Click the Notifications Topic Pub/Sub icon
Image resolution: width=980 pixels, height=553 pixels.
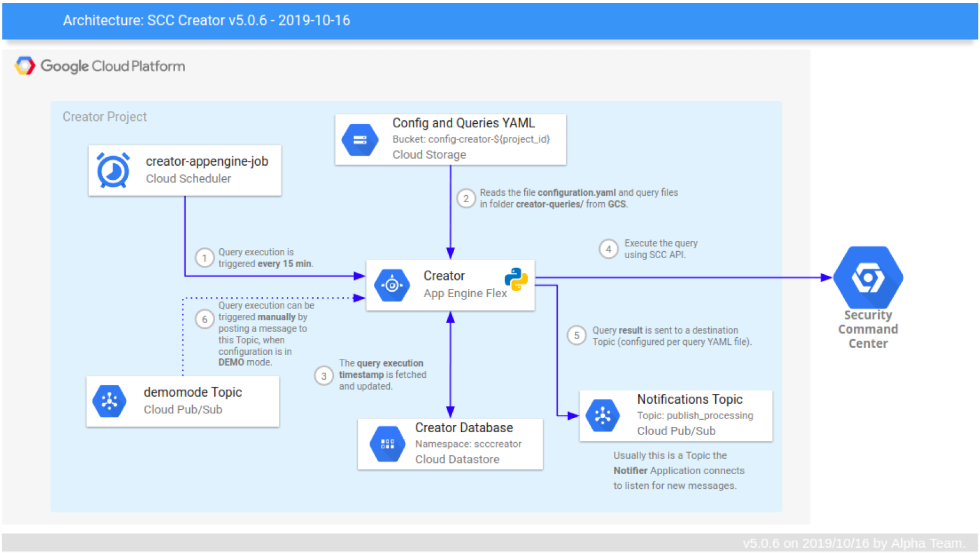pos(603,416)
